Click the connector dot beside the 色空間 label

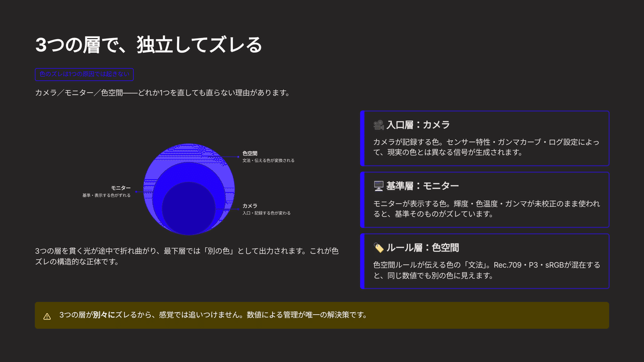[x=238, y=157]
